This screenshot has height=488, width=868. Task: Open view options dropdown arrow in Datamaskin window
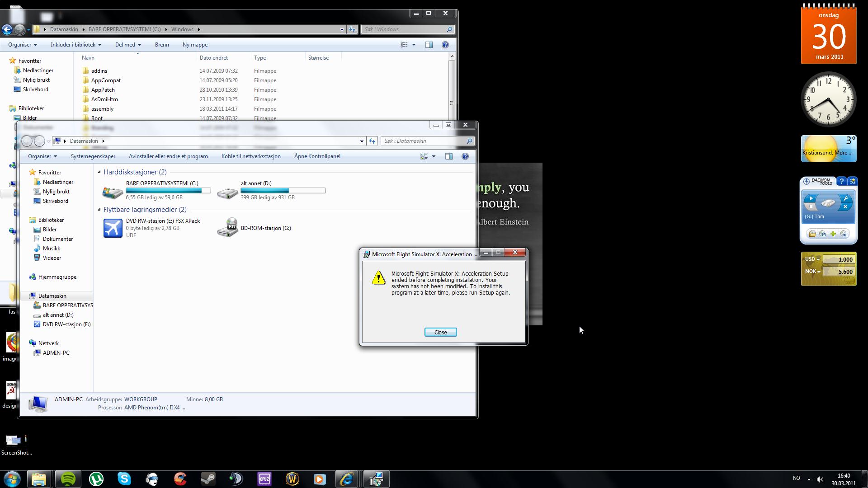pyautogui.click(x=434, y=156)
